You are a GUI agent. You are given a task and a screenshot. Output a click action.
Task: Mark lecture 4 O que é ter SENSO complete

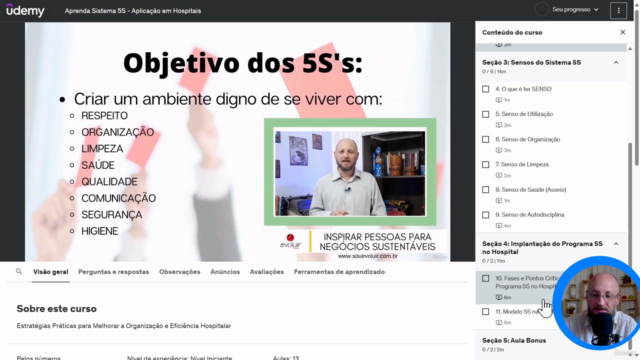pyautogui.click(x=486, y=89)
